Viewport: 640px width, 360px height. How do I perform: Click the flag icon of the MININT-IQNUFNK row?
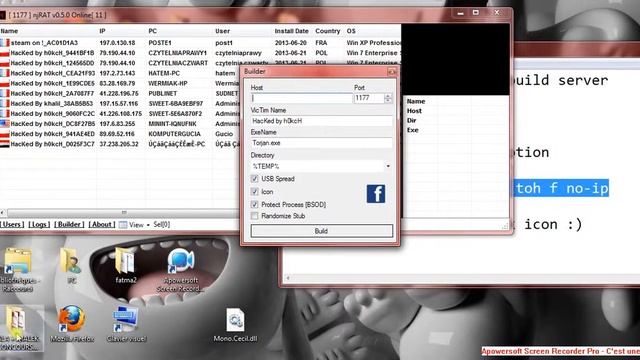pos(4,124)
